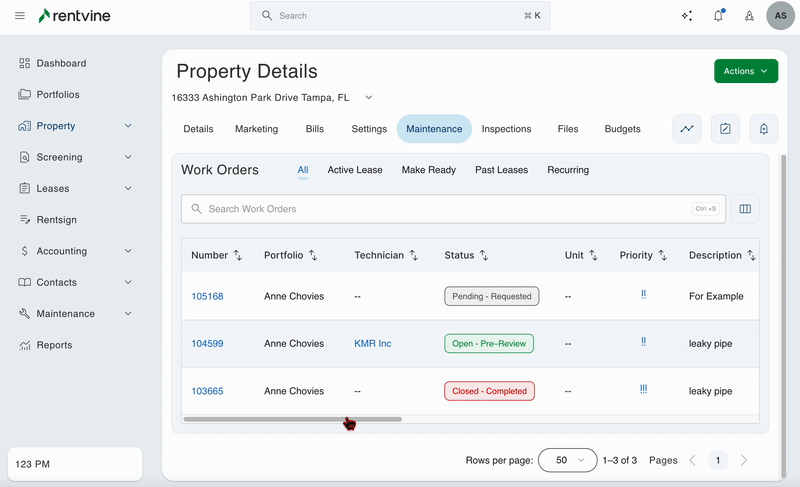800x487 pixels.
Task: Toggle sort on Technician column
Action: 413,256
